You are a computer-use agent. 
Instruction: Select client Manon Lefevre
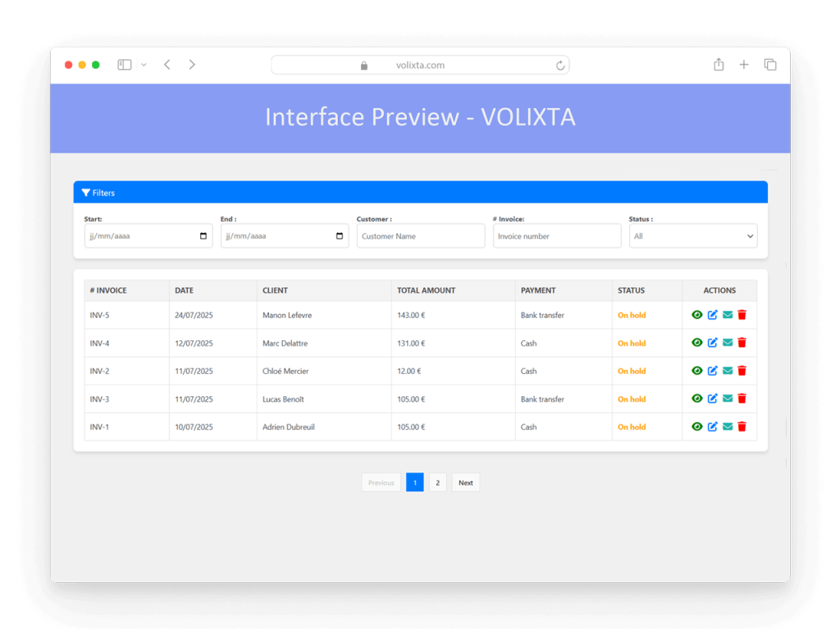click(287, 315)
